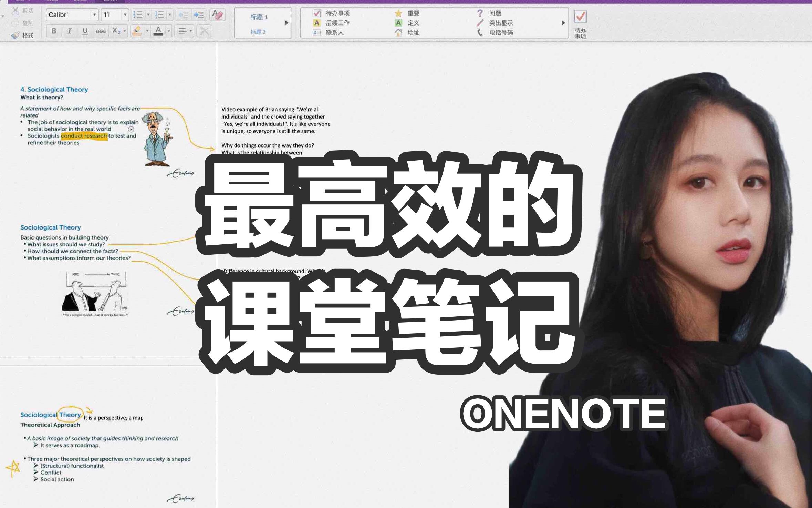Click the note starting "Video example of Brian"
The image size is (812, 508).
275,120
